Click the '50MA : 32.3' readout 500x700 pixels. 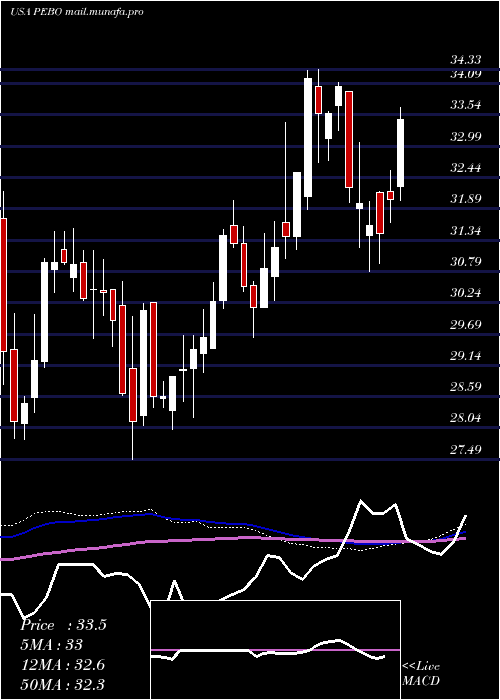(x=62, y=684)
